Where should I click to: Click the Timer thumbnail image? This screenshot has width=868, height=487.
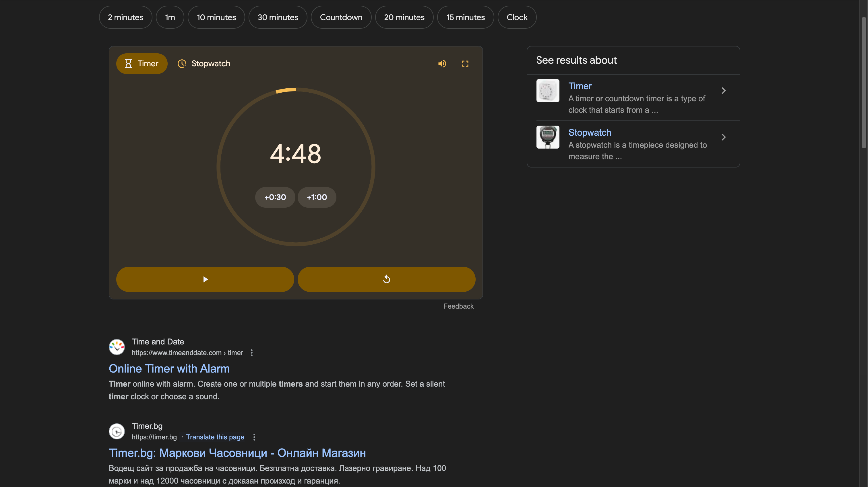tap(548, 91)
